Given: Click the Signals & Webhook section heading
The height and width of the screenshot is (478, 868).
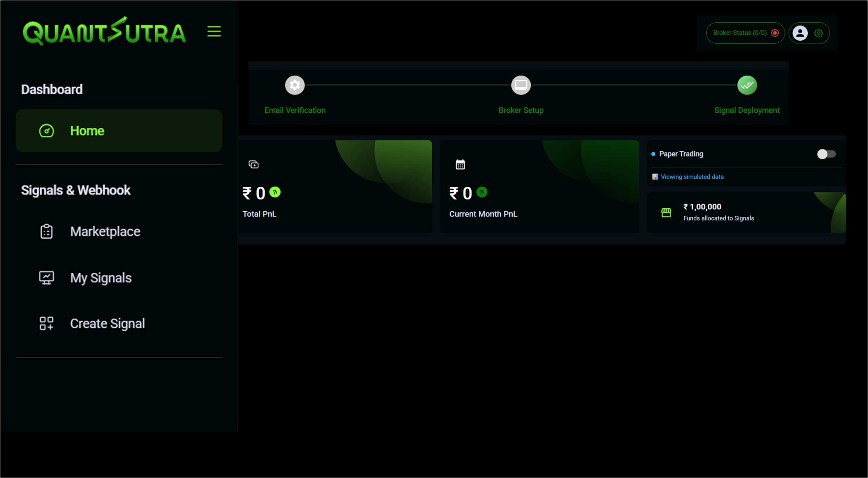Looking at the screenshot, I should click(x=76, y=190).
